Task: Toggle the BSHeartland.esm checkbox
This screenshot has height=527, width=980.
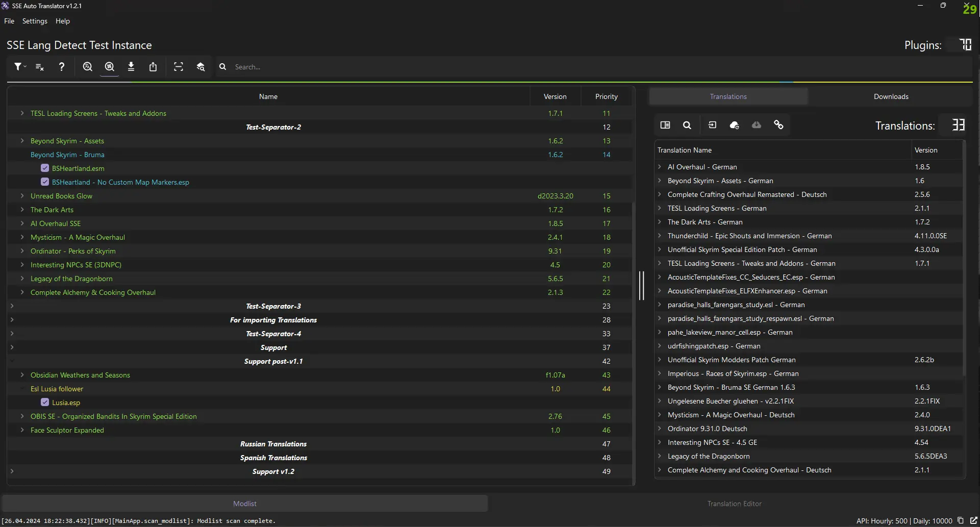Action: (x=45, y=168)
